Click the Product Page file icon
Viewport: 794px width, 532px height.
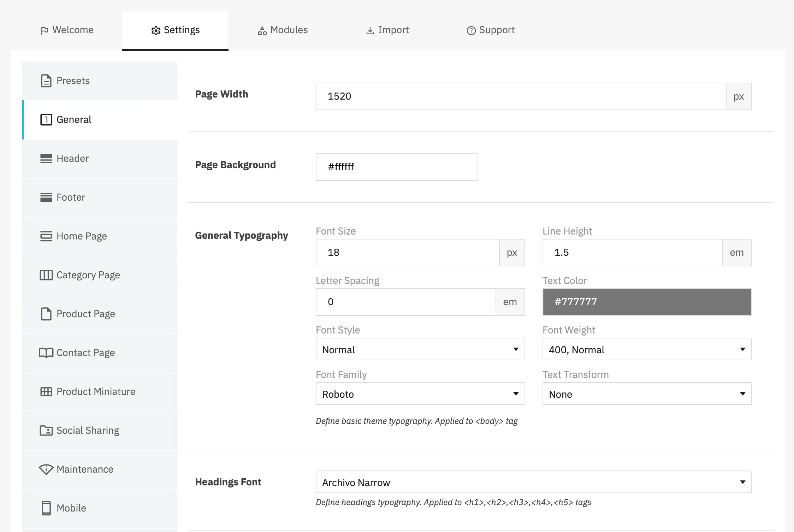click(x=46, y=314)
